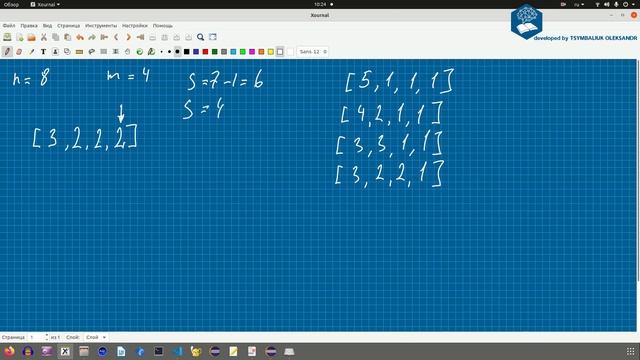
Task: Pick the black color swatch
Action: point(187,52)
